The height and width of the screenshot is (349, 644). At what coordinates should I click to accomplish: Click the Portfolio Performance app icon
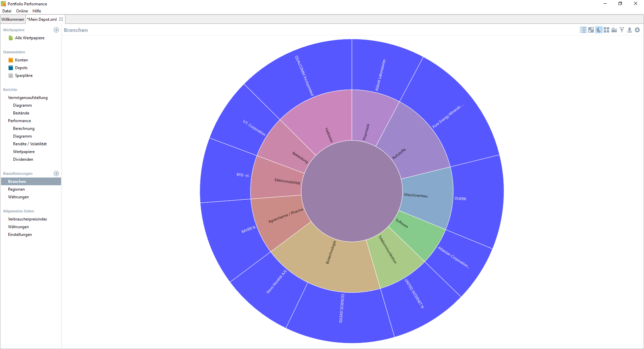coord(3,4)
